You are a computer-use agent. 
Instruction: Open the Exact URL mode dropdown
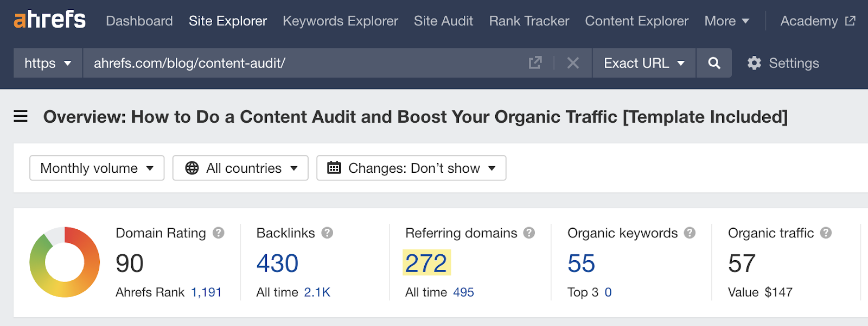(643, 63)
